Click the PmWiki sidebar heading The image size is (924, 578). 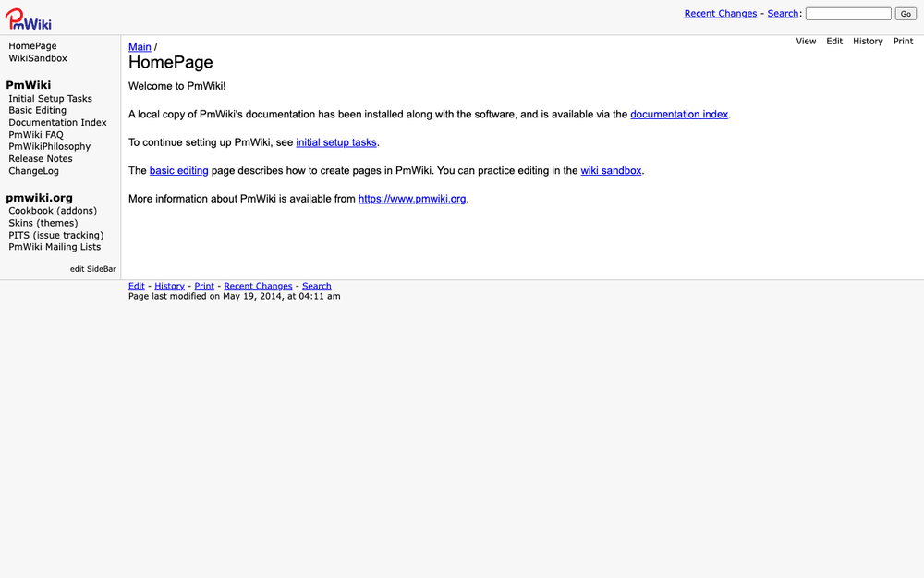[x=29, y=85]
